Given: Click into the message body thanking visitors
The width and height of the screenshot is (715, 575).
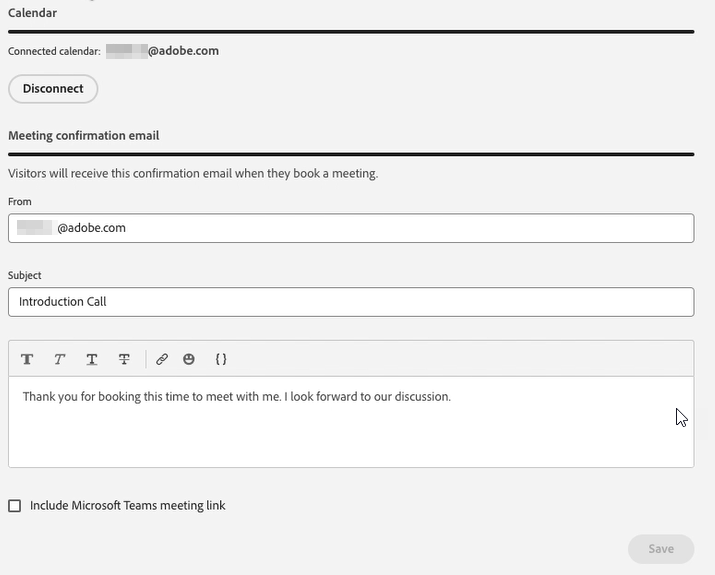Looking at the screenshot, I should point(351,422).
